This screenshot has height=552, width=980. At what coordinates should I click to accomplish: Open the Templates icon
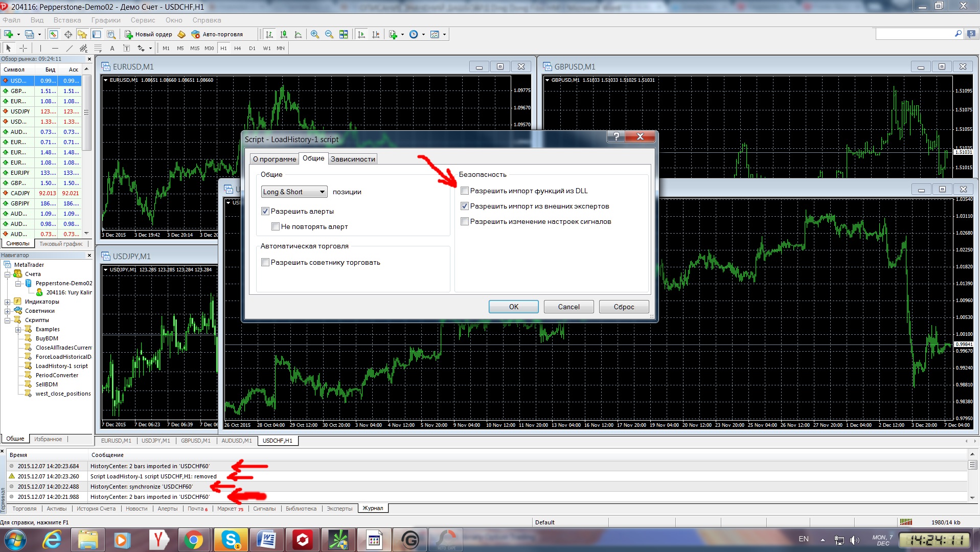[435, 34]
